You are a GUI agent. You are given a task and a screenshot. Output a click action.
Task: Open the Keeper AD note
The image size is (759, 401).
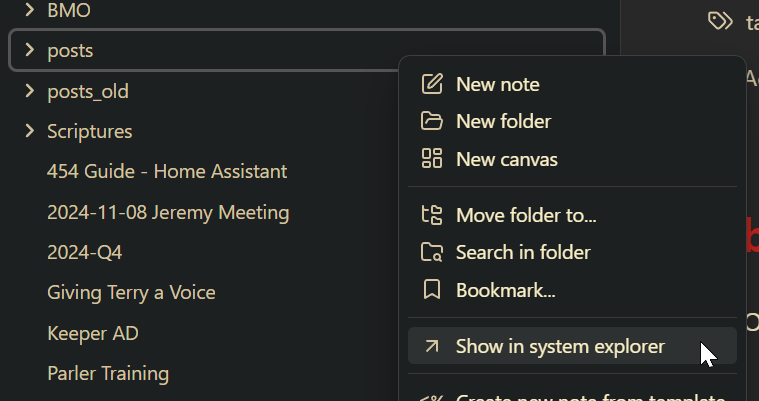pyautogui.click(x=92, y=333)
